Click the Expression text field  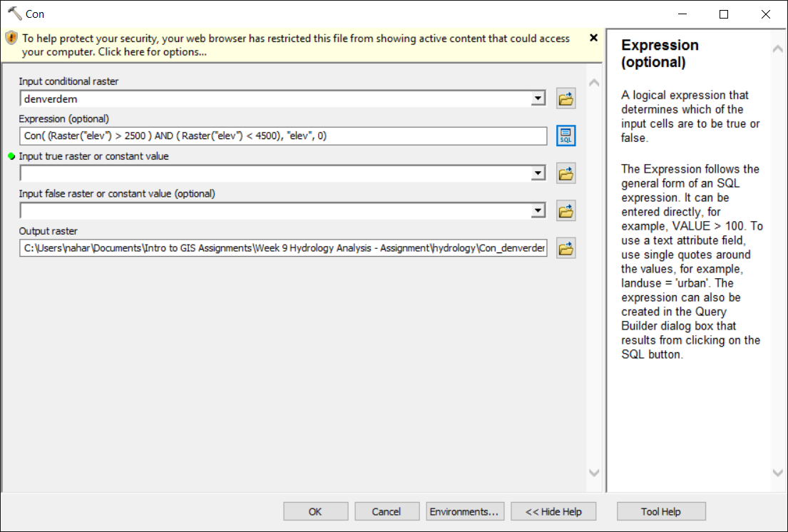click(x=283, y=135)
